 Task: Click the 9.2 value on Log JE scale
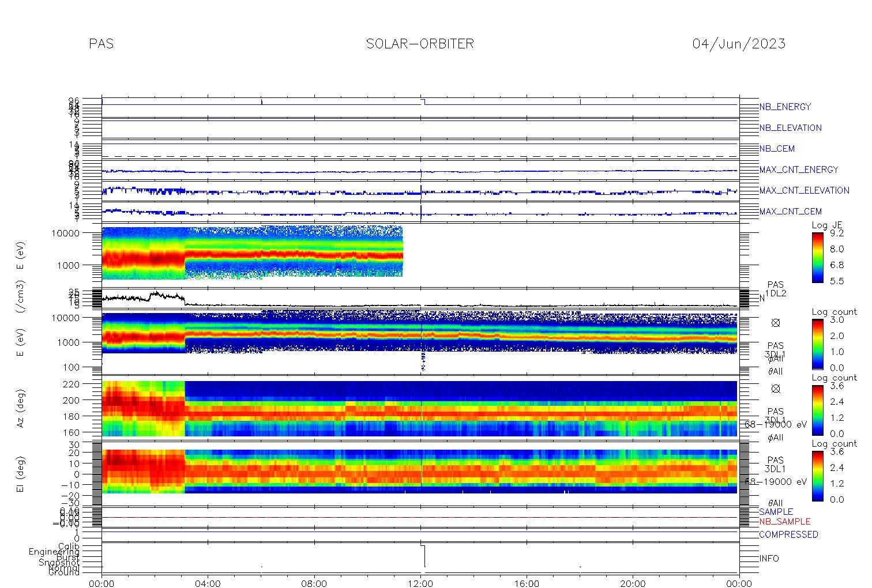[x=837, y=233]
